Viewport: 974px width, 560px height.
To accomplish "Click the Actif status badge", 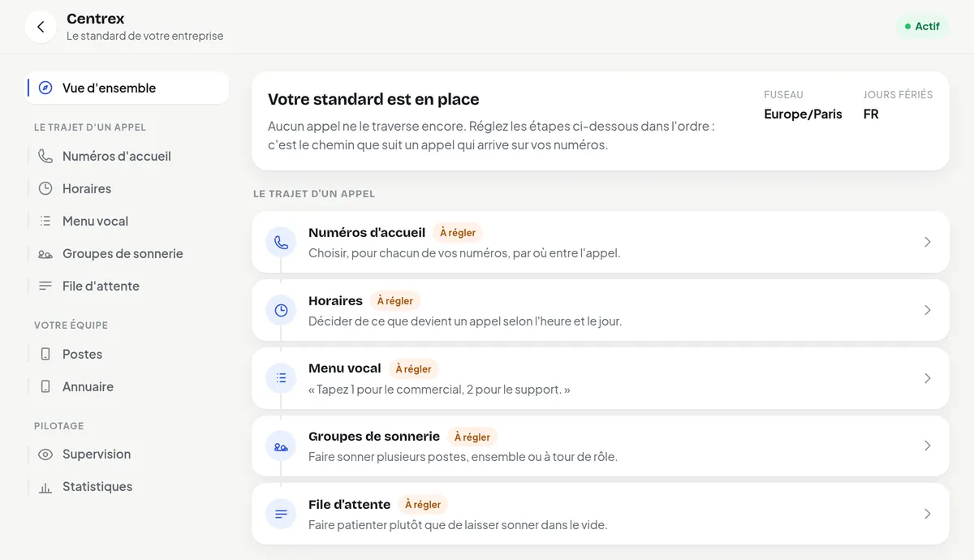I will point(922,26).
